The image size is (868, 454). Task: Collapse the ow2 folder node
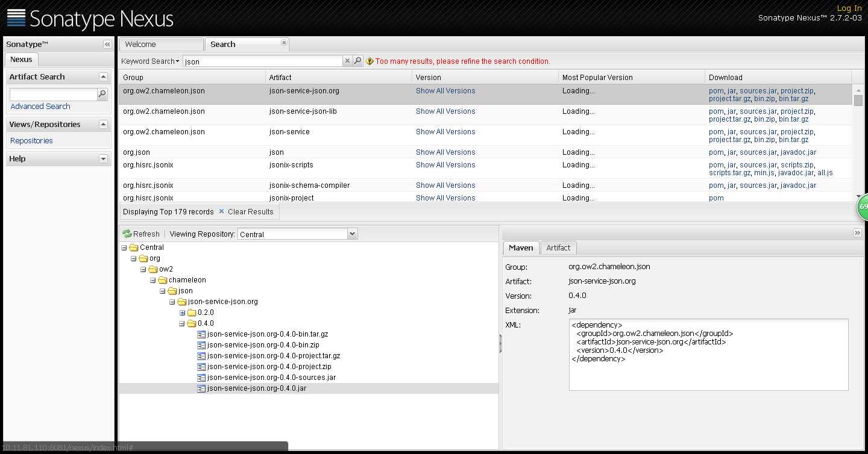(x=143, y=269)
